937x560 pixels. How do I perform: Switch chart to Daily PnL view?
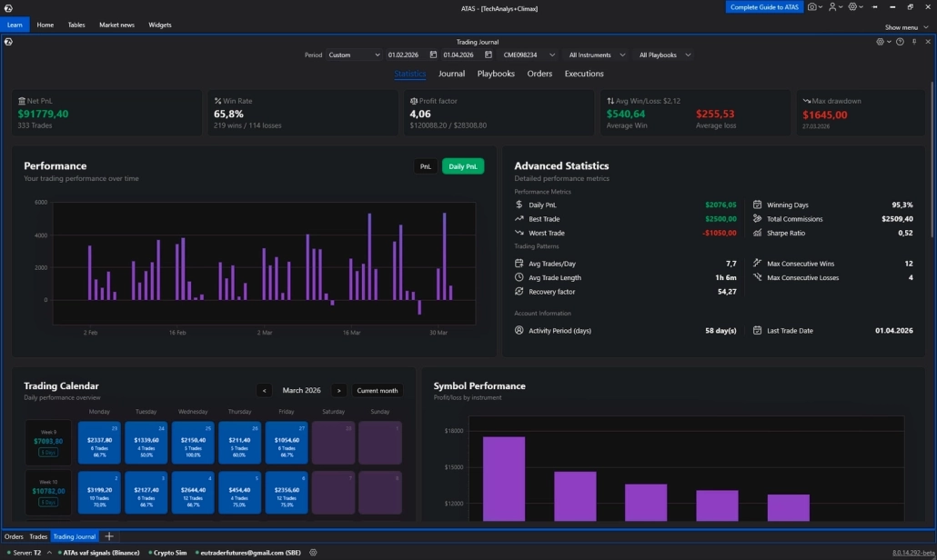(462, 166)
